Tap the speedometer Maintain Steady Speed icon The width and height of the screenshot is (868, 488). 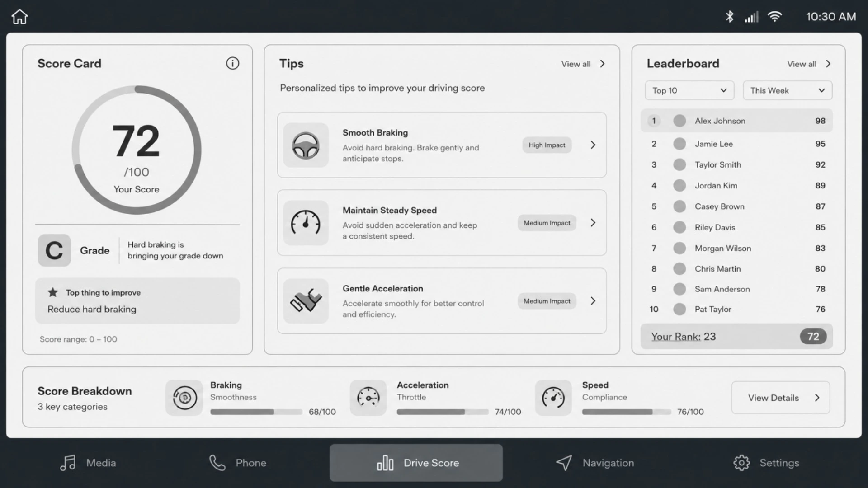click(x=306, y=223)
